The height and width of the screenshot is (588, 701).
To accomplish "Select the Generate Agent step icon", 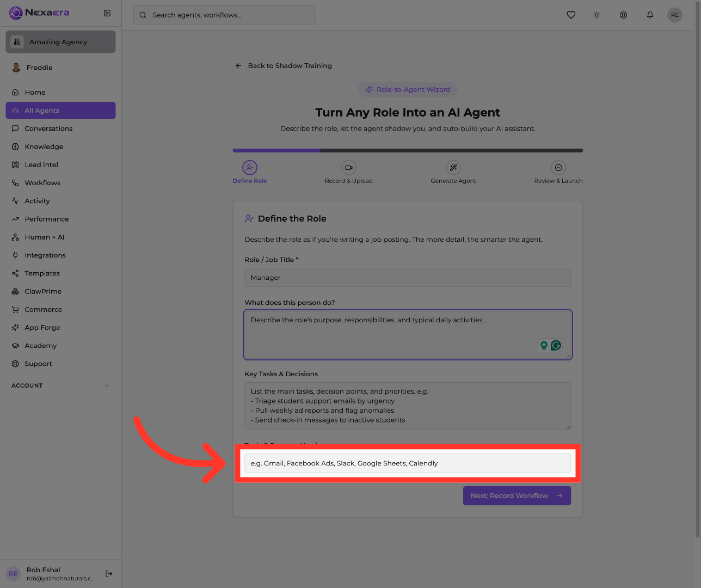I will click(x=453, y=168).
